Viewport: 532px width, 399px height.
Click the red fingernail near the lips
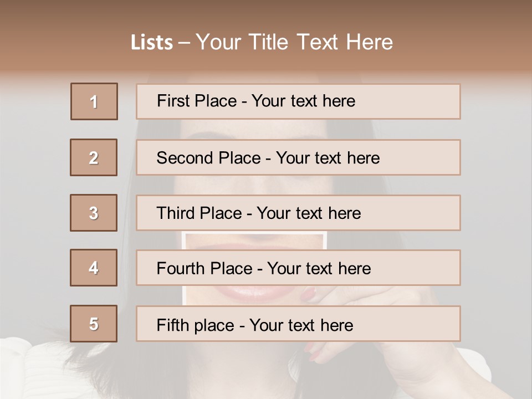tap(308, 295)
